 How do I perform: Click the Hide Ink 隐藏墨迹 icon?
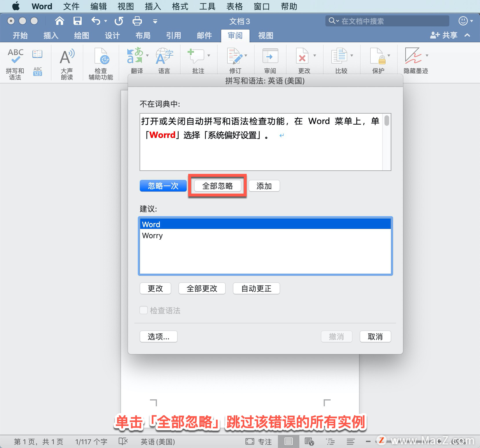413,56
